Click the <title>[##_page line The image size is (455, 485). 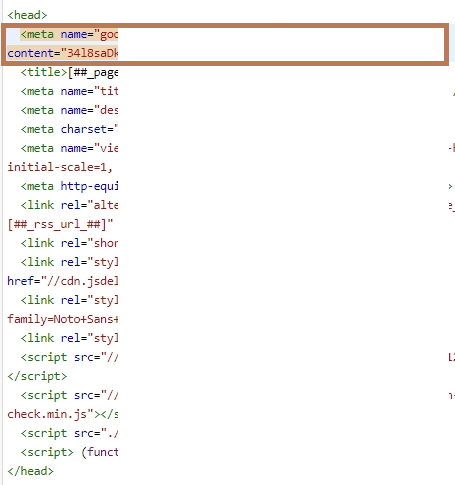point(69,72)
